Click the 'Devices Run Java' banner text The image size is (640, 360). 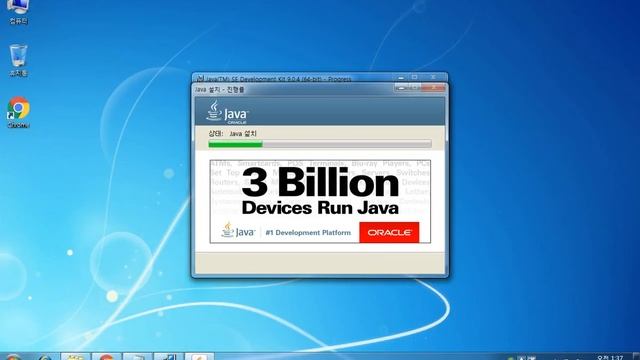[x=320, y=208]
